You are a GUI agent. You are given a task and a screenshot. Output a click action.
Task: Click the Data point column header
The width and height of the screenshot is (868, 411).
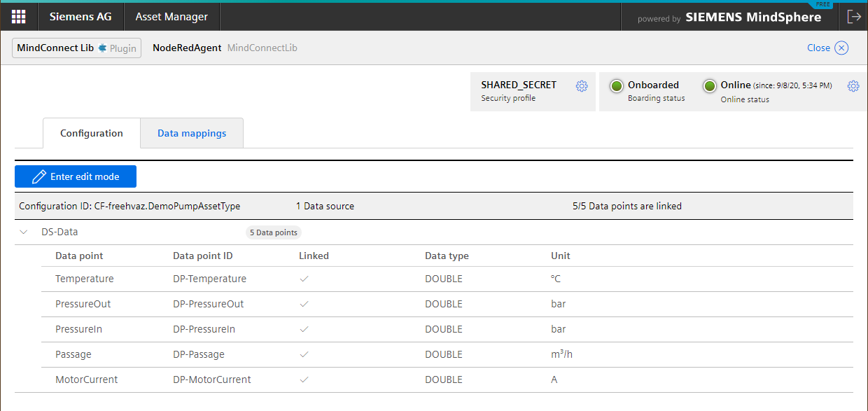tap(79, 256)
